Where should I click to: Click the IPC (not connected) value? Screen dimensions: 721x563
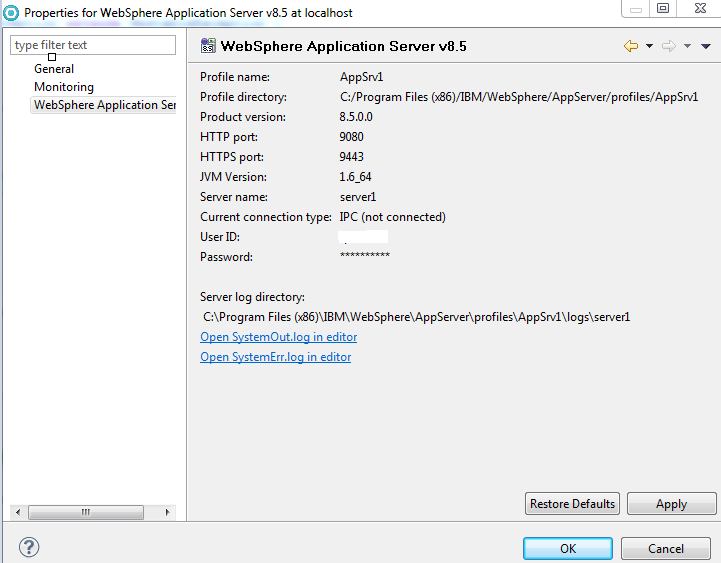coord(393,217)
